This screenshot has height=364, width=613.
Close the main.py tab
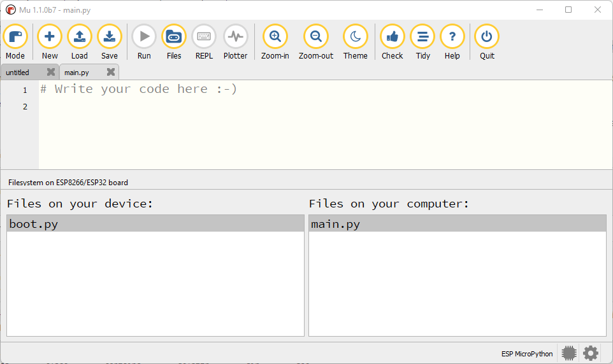point(111,72)
